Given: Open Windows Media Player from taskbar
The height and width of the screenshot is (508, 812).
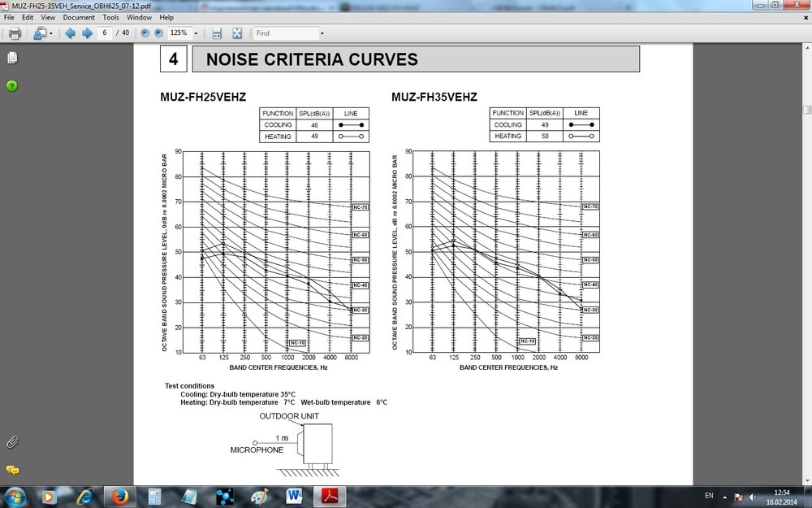Looking at the screenshot, I should (x=49, y=497).
